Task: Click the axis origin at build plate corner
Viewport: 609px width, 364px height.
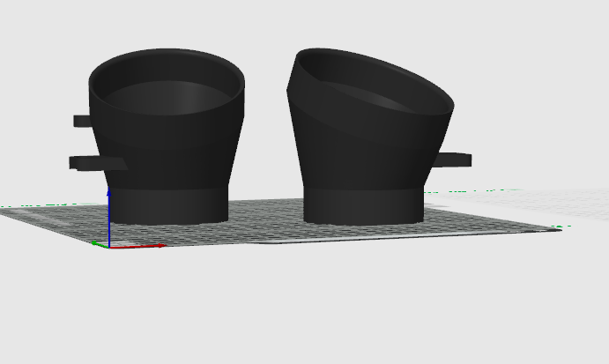Action: point(109,246)
